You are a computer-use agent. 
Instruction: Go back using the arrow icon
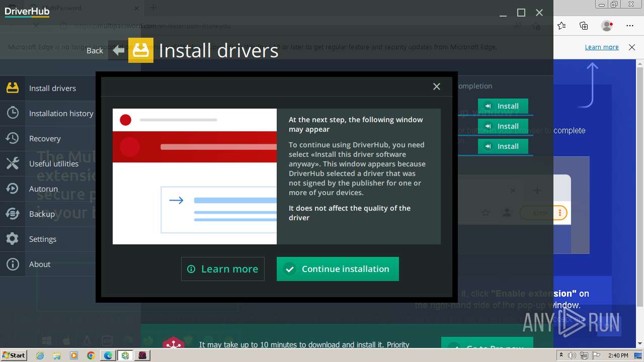pyautogui.click(x=118, y=50)
